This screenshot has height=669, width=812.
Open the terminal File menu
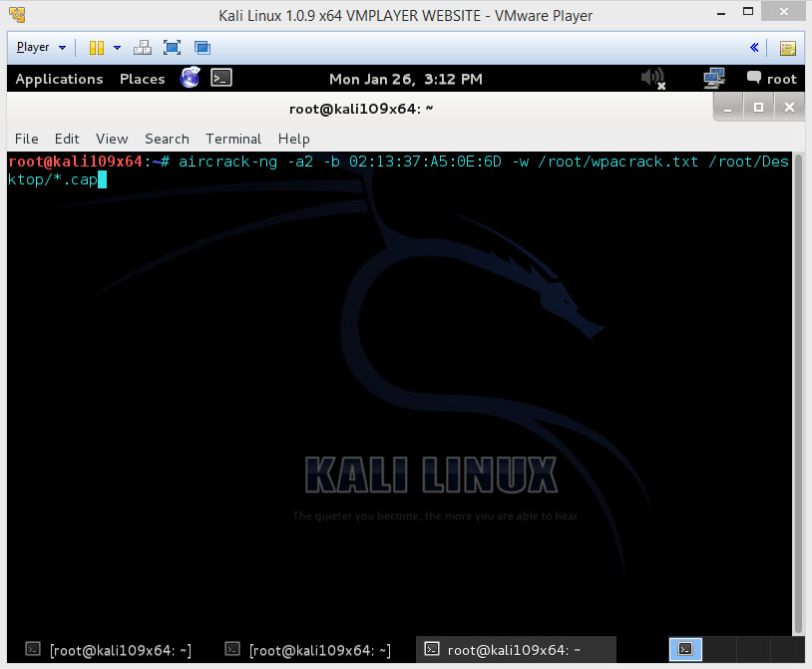coord(26,139)
